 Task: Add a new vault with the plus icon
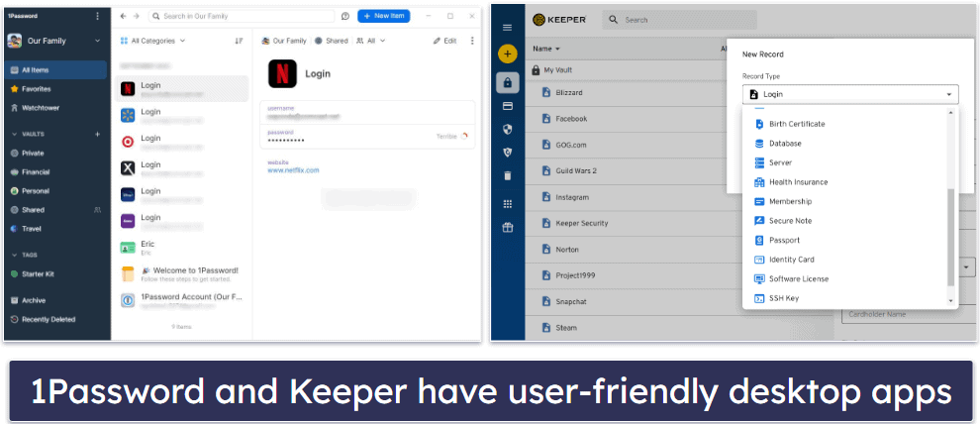(x=97, y=135)
